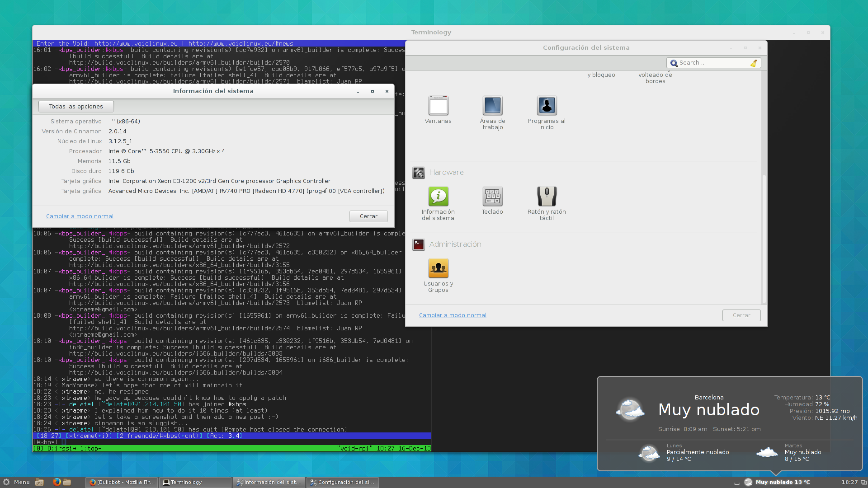Screen dimensions: 868x488
Task: Click the Todas las opciones button
Action: [x=76, y=107]
